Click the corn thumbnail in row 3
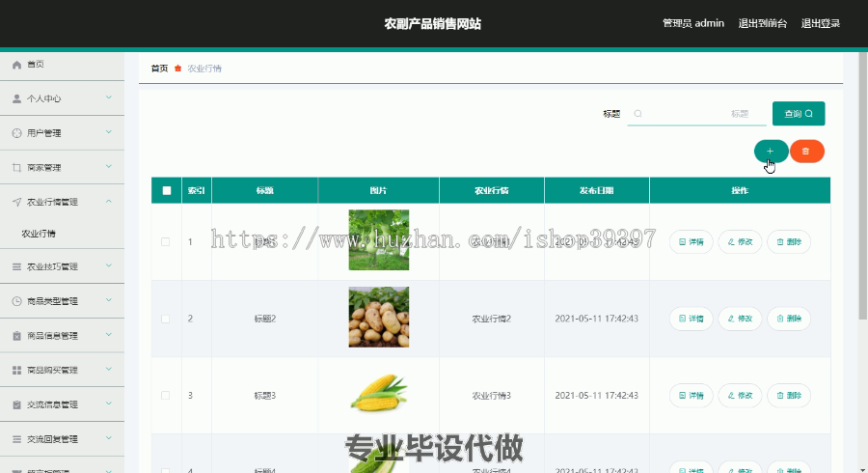 click(x=379, y=393)
